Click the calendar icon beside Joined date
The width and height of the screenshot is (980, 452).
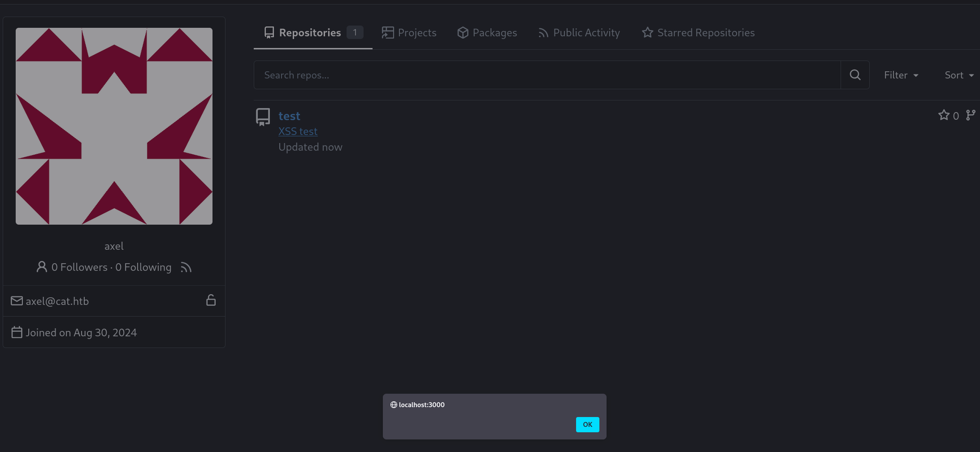(17, 332)
